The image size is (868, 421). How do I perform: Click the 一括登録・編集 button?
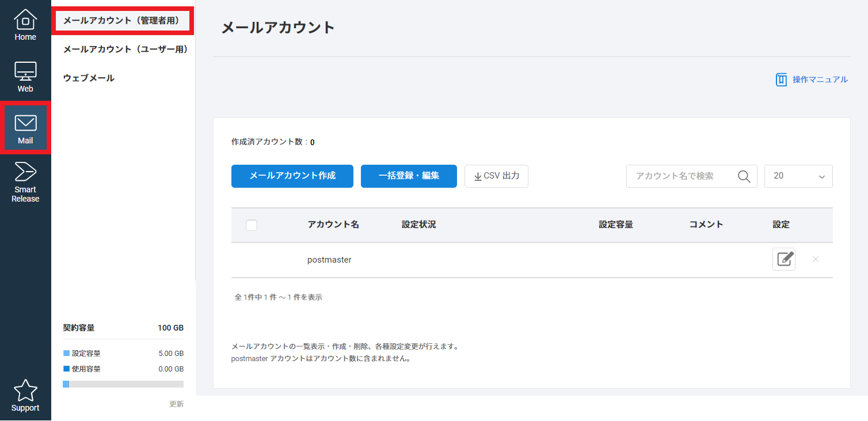point(409,176)
